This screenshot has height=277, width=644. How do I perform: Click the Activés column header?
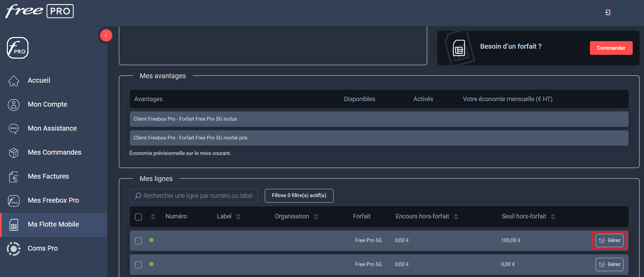[x=423, y=99]
